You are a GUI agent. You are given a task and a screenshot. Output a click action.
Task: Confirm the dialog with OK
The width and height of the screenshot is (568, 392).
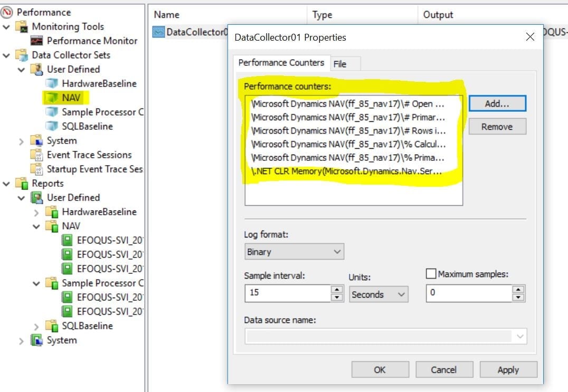380,369
